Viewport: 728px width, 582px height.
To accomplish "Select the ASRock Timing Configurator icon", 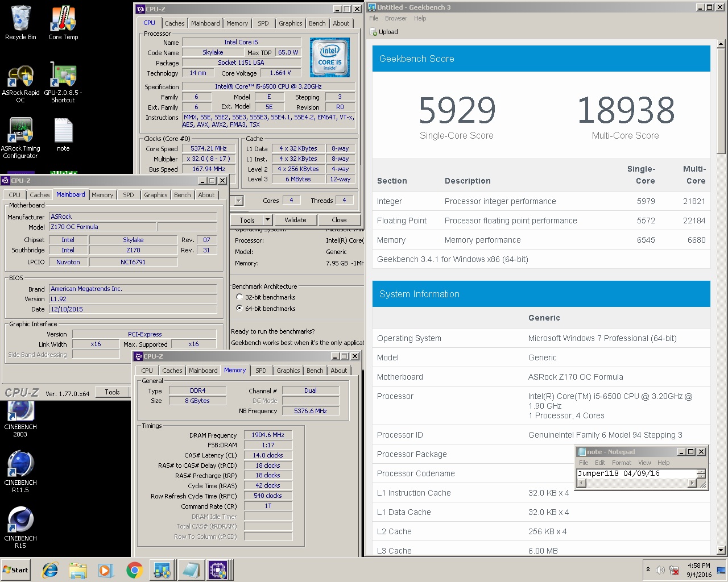I will [20, 138].
